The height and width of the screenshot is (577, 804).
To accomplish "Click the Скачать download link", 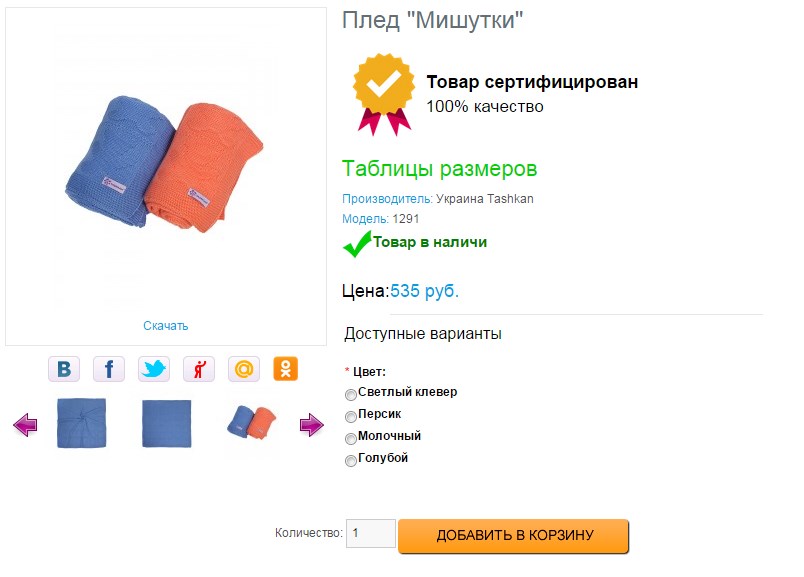I will pos(165,325).
